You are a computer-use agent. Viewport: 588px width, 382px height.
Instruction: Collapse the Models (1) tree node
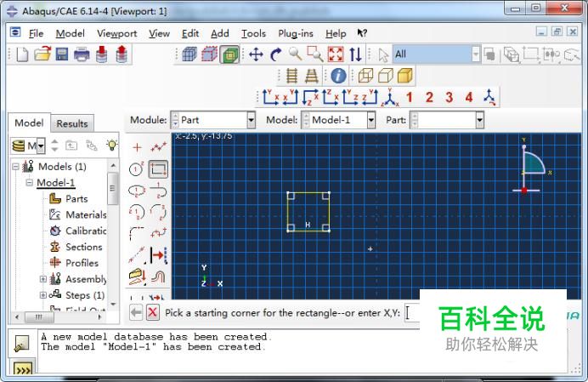point(15,167)
